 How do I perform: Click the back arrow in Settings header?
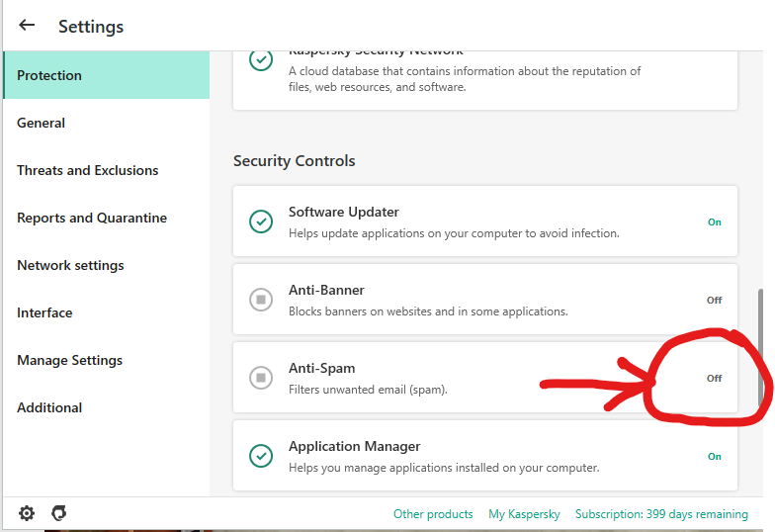(x=27, y=26)
